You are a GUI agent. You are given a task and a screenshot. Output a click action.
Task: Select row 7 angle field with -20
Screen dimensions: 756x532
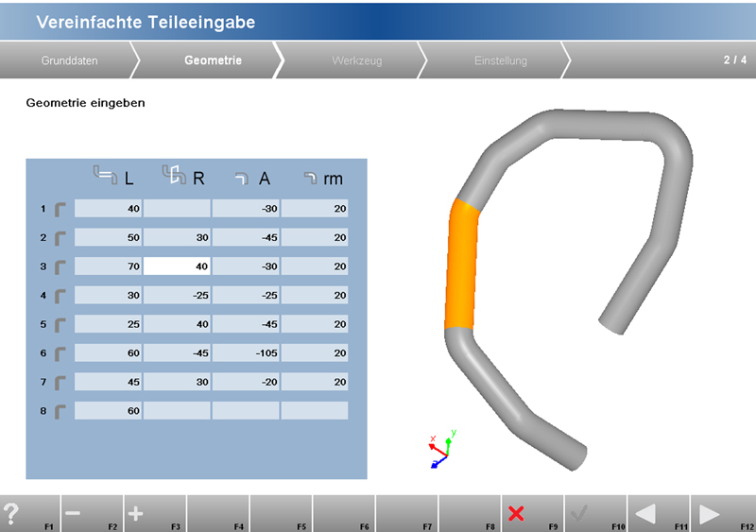pos(246,382)
